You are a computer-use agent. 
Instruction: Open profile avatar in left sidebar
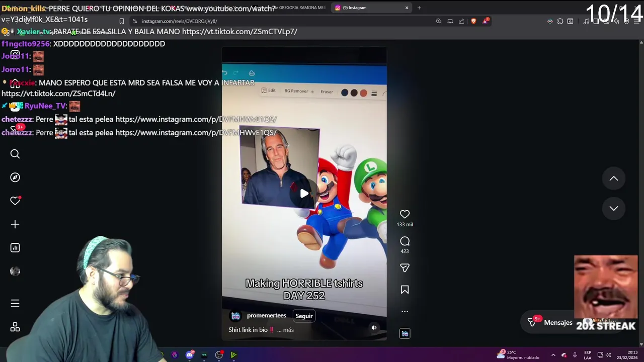tap(15, 271)
